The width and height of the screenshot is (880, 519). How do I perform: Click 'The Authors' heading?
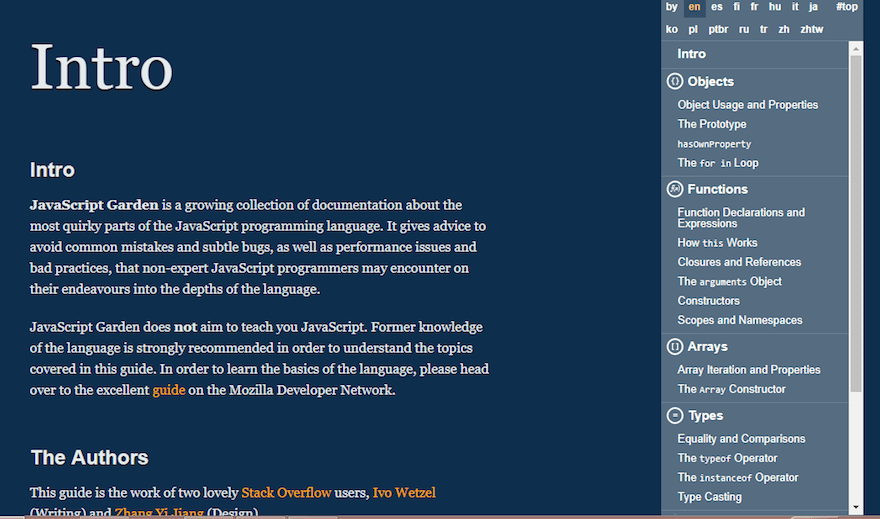pyautogui.click(x=89, y=458)
